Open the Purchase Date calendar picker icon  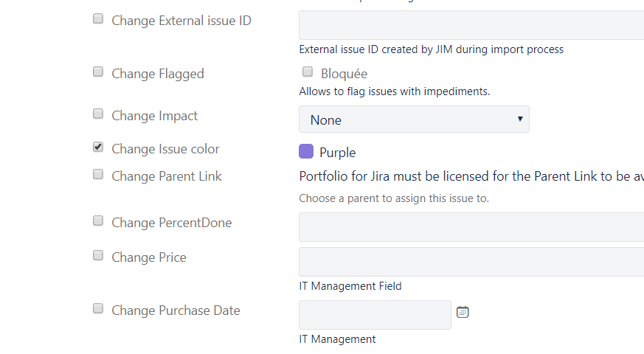[x=463, y=312]
